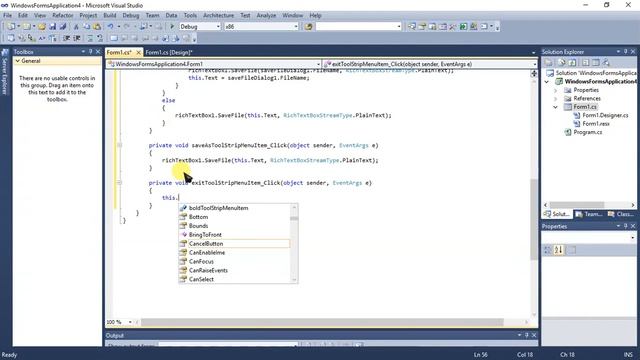Select Program.cs in Solution Explorer
Viewport: 640px width, 360px height.
pos(587,132)
